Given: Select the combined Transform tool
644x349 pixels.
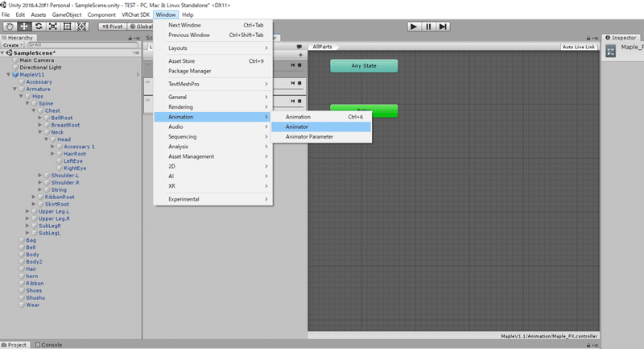Looking at the screenshot, I should [x=82, y=27].
